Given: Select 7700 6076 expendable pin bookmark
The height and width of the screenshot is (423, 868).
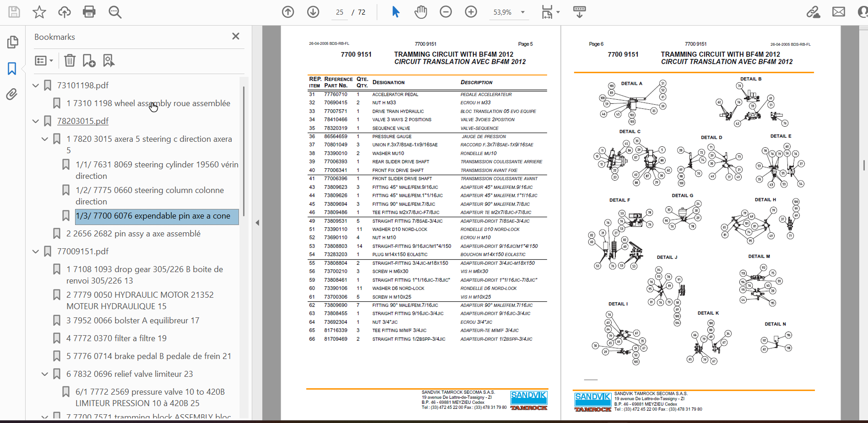Looking at the screenshot, I should pyautogui.click(x=157, y=216).
